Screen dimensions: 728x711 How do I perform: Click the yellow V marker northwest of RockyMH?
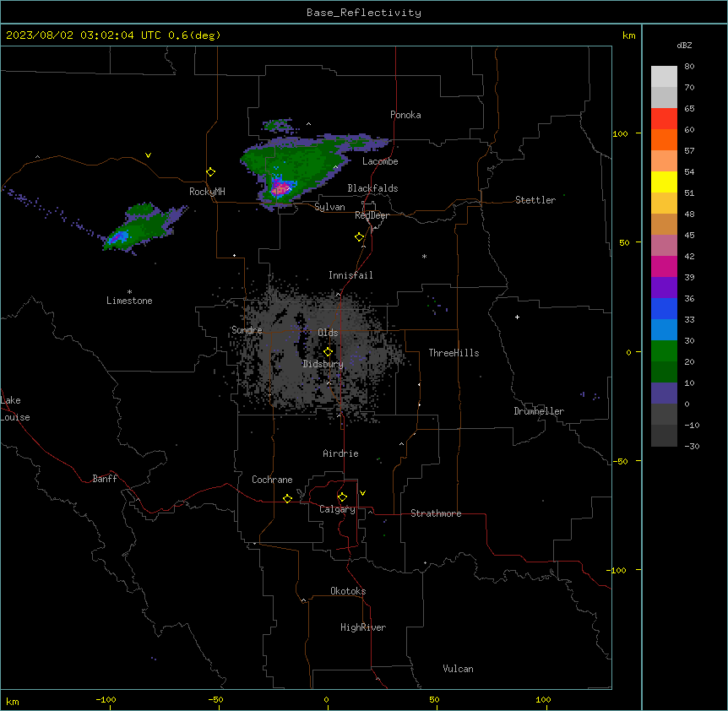(148, 155)
